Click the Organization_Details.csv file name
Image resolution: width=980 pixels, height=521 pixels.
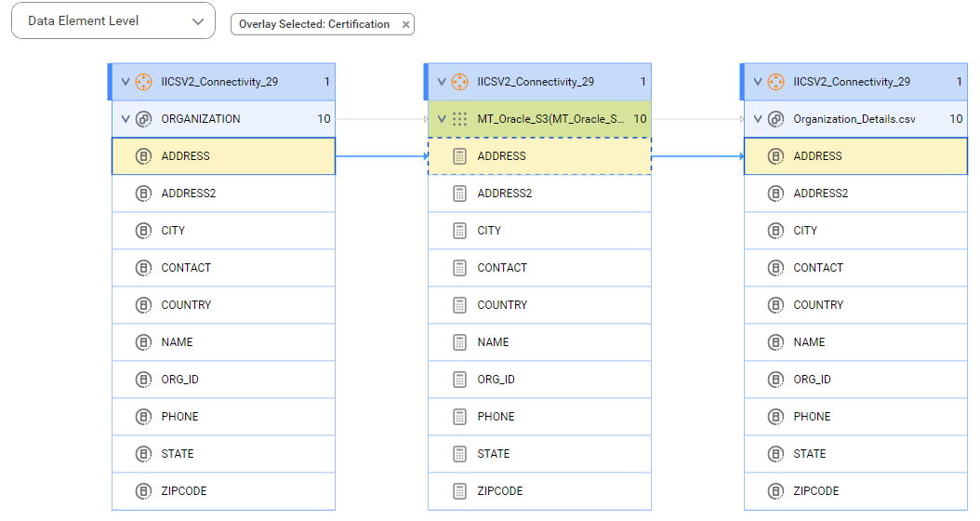click(x=854, y=119)
